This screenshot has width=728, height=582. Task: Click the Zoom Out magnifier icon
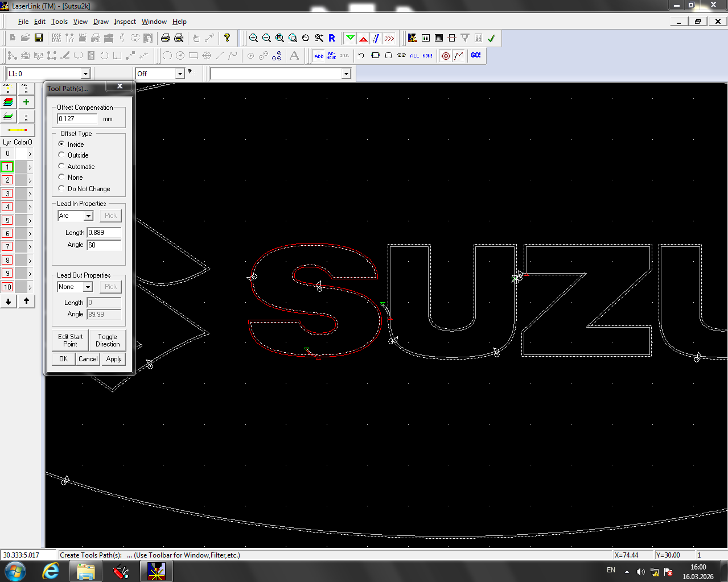(x=266, y=38)
